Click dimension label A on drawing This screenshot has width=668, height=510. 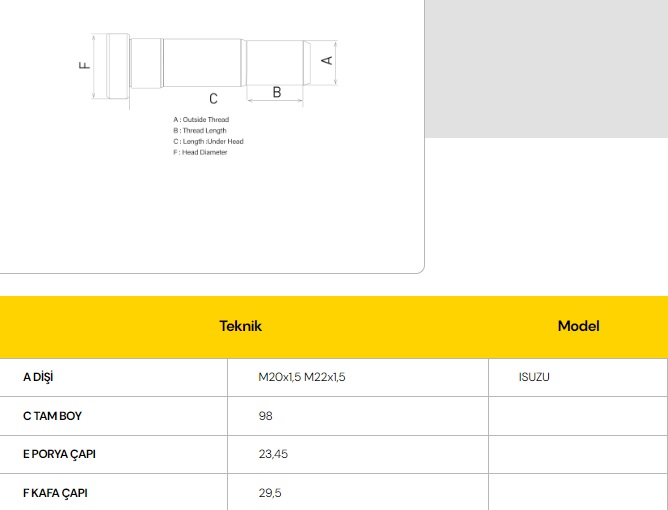pyautogui.click(x=327, y=60)
